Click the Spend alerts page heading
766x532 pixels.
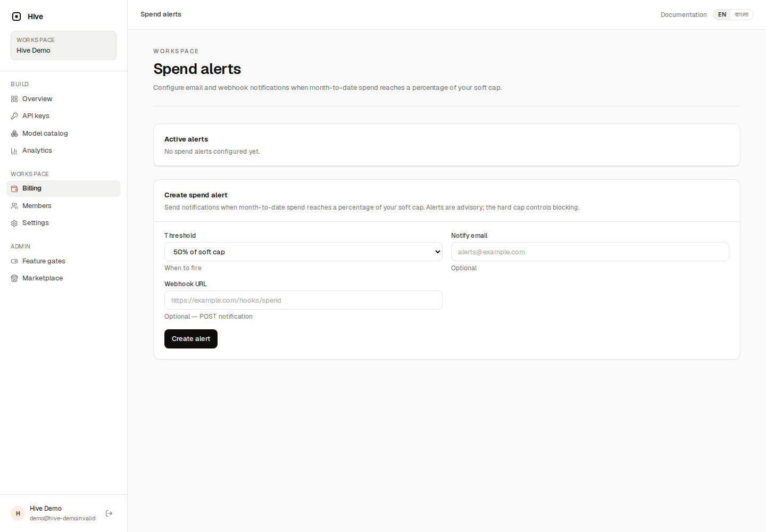point(197,69)
